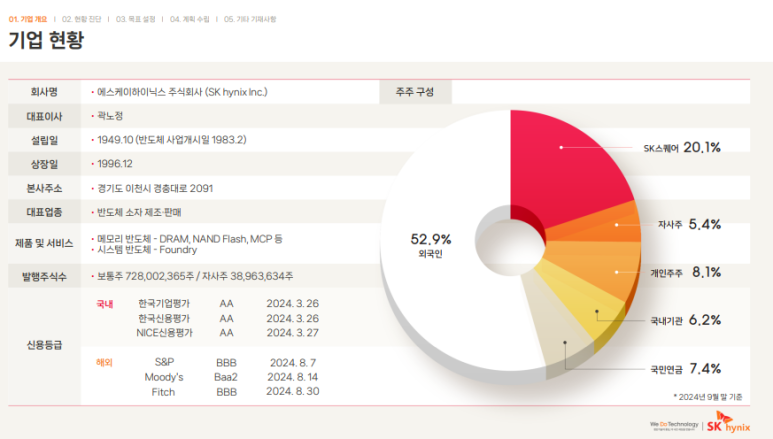Screen dimensions: 773x439
Task: Select the 메모리 반도체 DRAM, NAND Flash line
Action: click(189, 239)
